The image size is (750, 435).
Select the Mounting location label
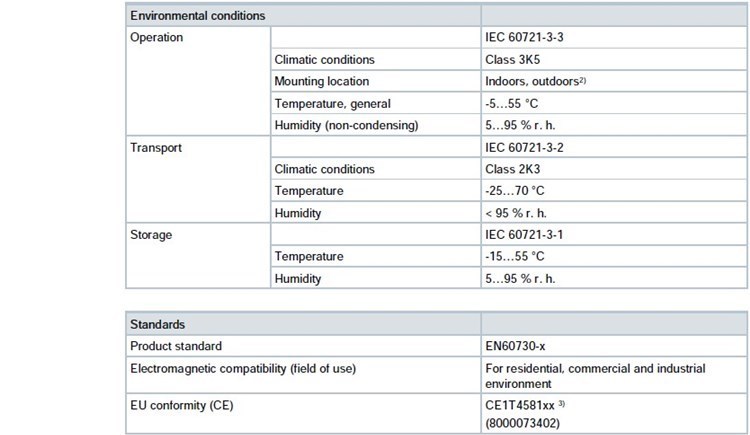[x=322, y=81]
